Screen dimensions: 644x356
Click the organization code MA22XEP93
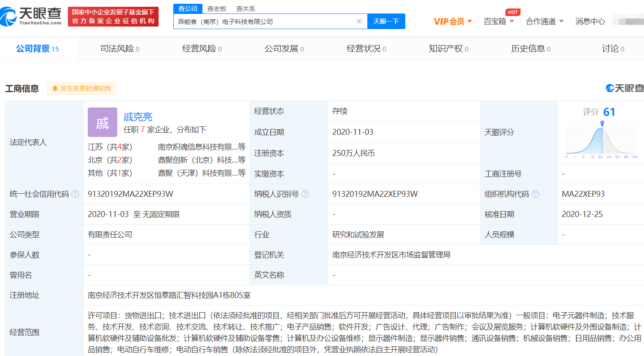tap(583, 194)
